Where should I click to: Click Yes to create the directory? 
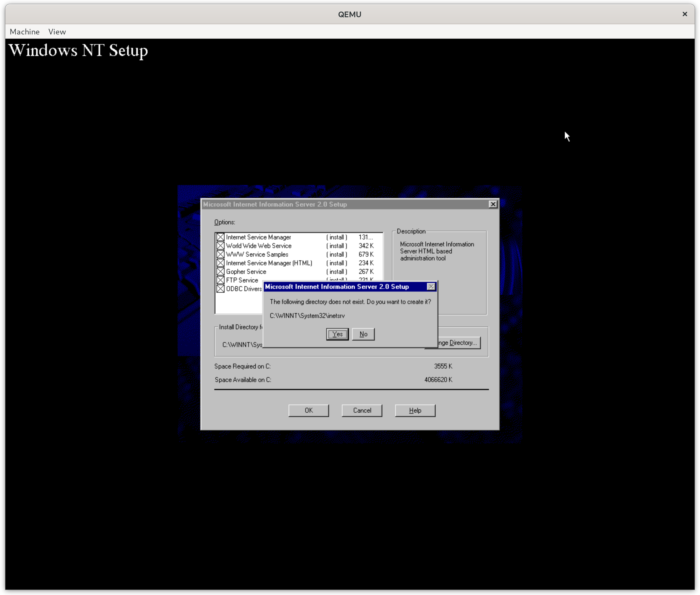click(x=337, y=334)
